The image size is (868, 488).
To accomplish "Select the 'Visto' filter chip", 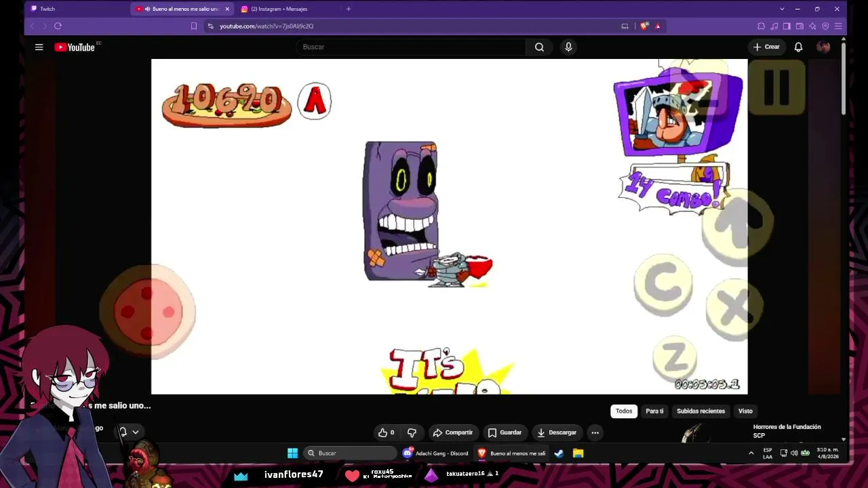I will (x=745, y=411).
